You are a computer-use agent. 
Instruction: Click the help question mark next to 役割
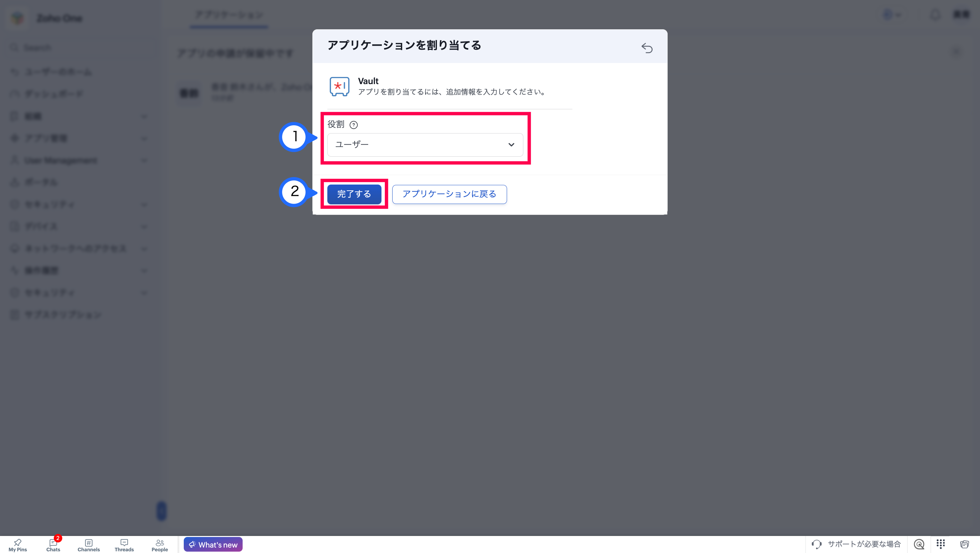click(354, 125)
